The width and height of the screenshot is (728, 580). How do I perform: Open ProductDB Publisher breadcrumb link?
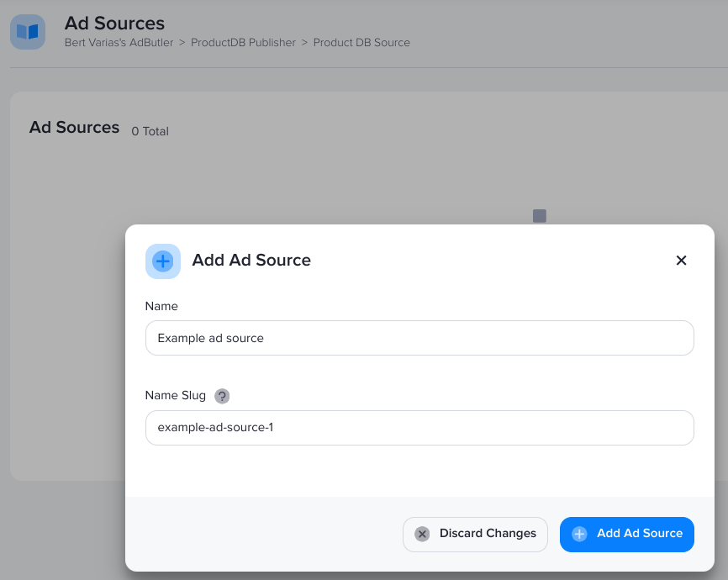(243, 43)
